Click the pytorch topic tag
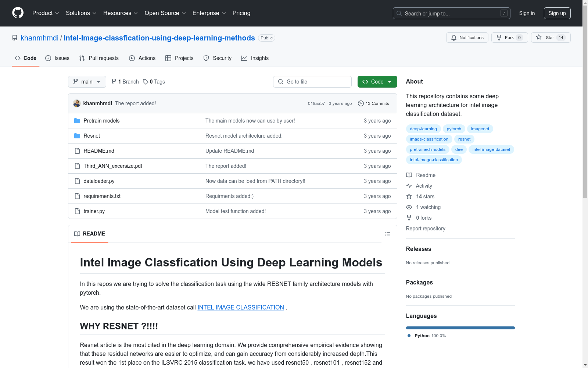This screenshot has width=588, height=368. 454,129
